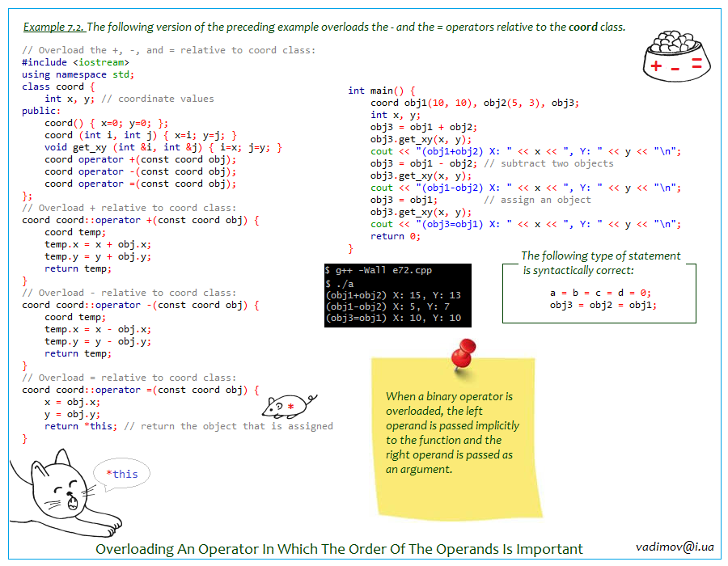Click the cout statement printing "(obj3=obj1) X:"

526,224
